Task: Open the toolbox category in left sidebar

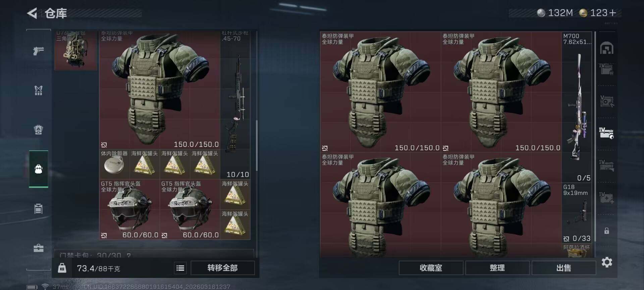Action: coord(38,248)
